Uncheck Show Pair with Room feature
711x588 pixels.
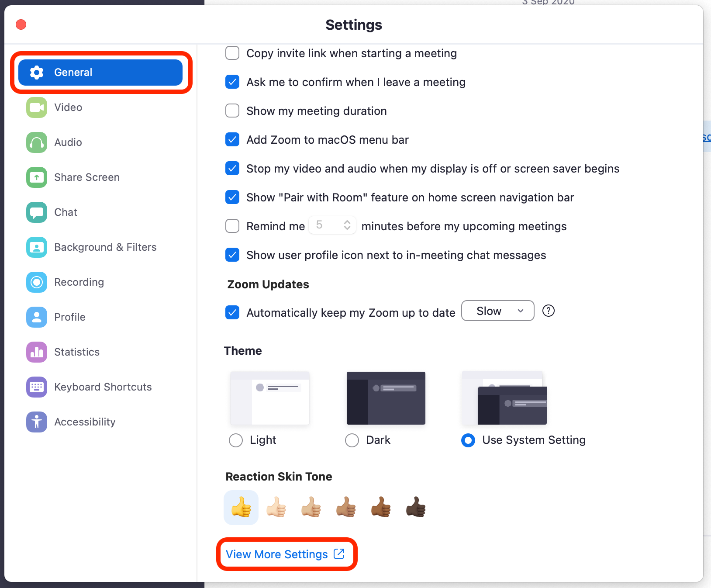click(x=232, y=197)
